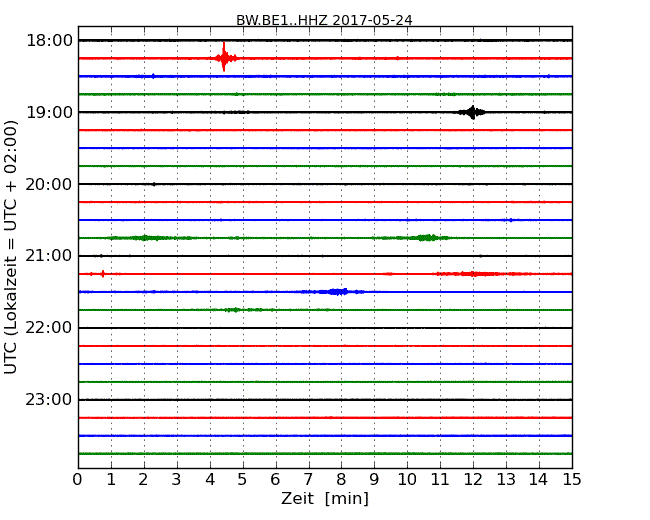The width and height of the screenshot is (650, 520).
Task: Click the UTC Lokalzeit vertical axis label
Action: [11, 247]
